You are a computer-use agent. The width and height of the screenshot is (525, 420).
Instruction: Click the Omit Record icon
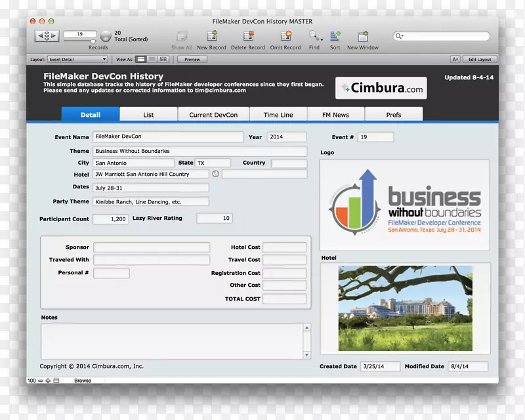[x=284, y=37]
